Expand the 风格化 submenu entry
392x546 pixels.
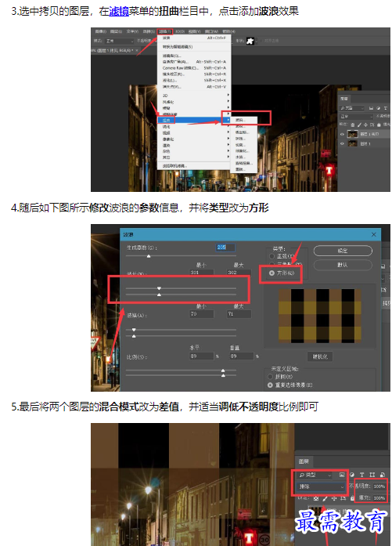pyautogui.click(x=194, y=102)
